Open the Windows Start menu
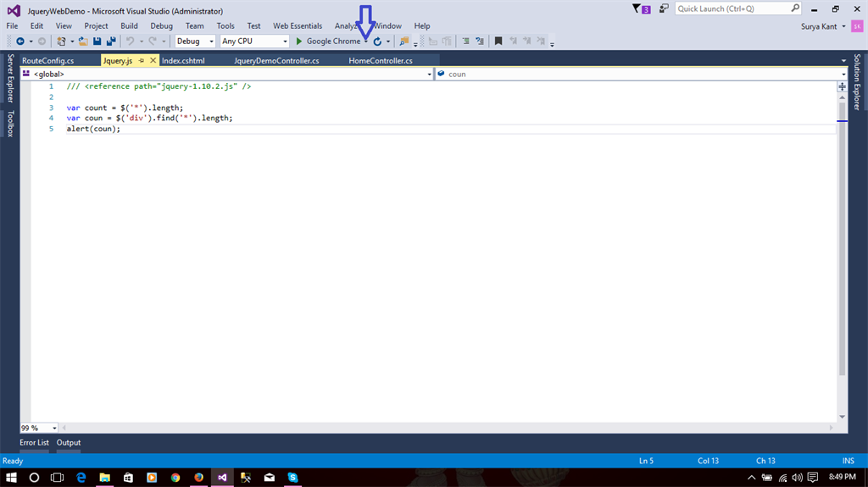Viewport: 868px width, 487px height. [11, 477]
